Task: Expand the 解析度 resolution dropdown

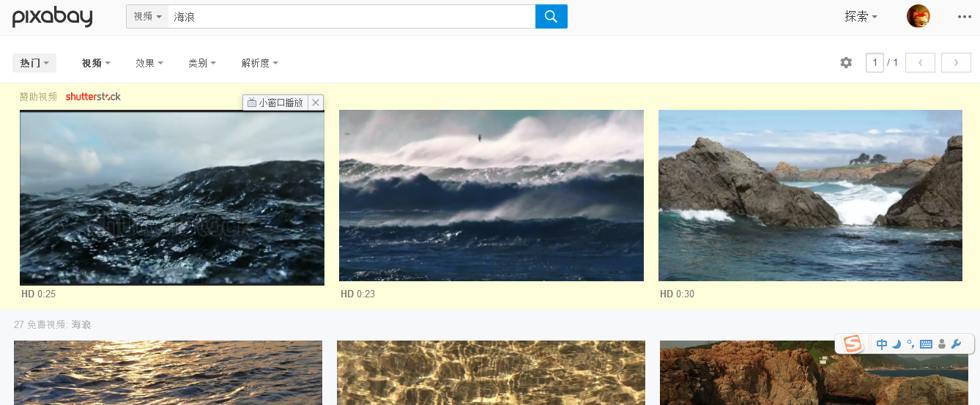Action: [x=260, y=63]
